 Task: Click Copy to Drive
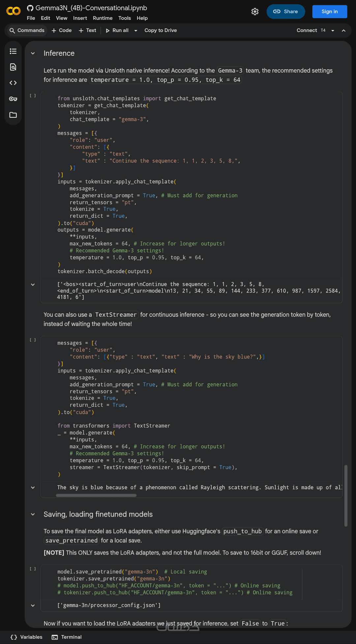coord(161,30)
